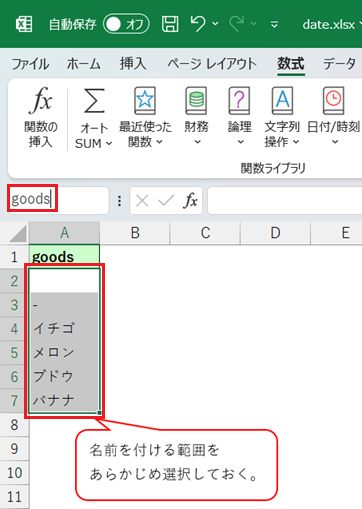Open Customize Quick Access Toolbar menu
Viewport: 362px width, 509px height.
pos(274,24)
